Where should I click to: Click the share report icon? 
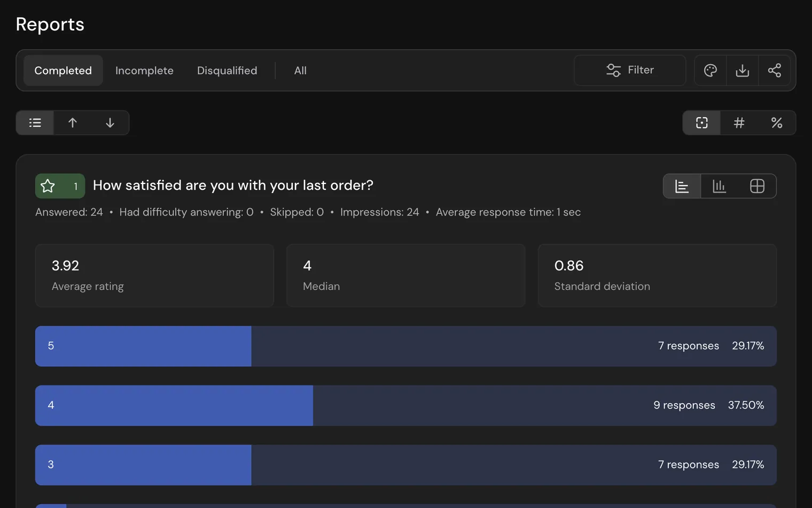coord(775,71)
